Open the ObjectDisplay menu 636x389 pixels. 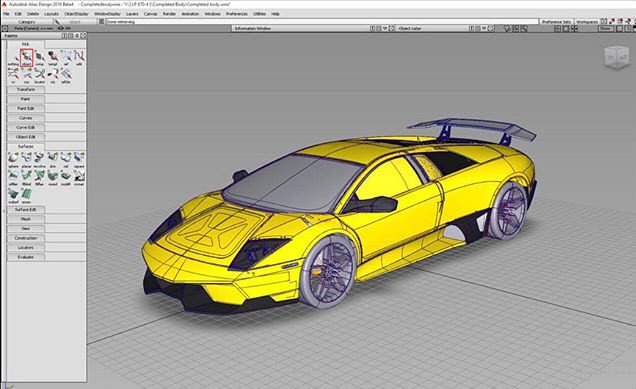(x=76, y=14)
